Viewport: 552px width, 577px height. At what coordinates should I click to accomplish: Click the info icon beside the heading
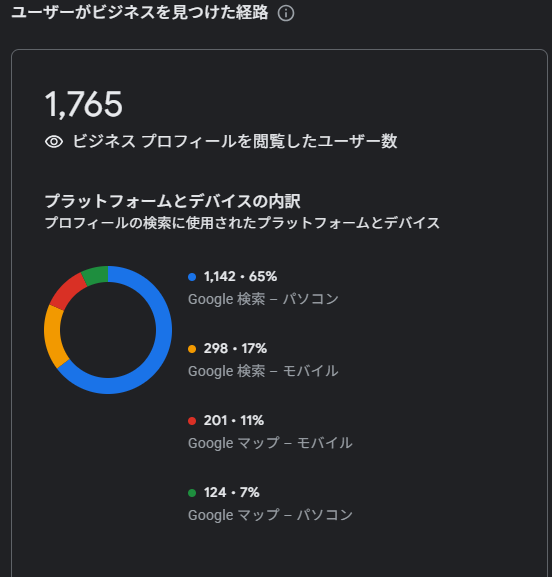(286, 14)
